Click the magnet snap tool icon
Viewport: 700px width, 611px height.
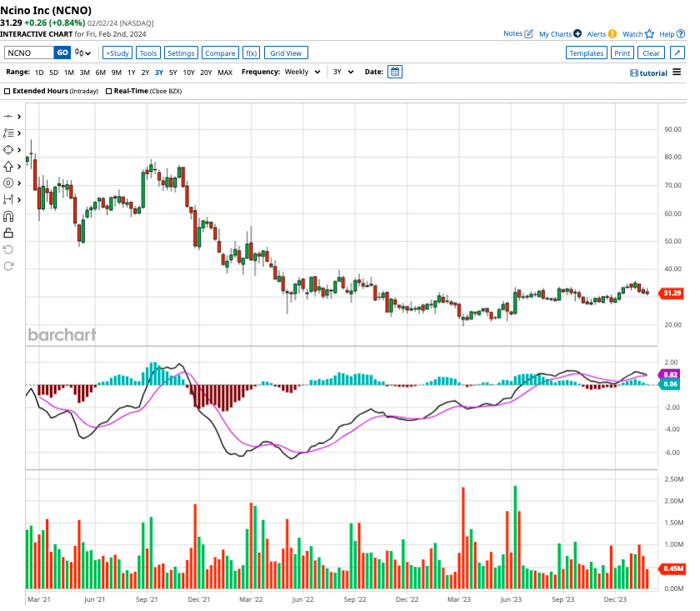(x=9, y=216)
